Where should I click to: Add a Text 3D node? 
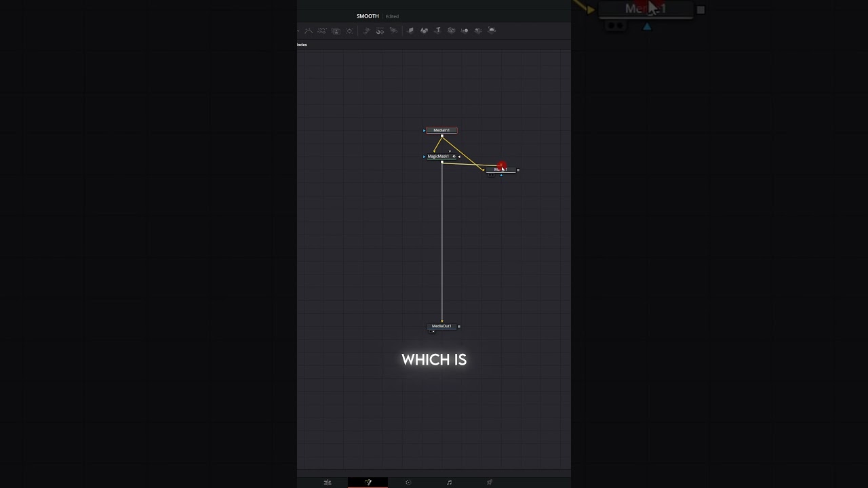click(438, 30)
